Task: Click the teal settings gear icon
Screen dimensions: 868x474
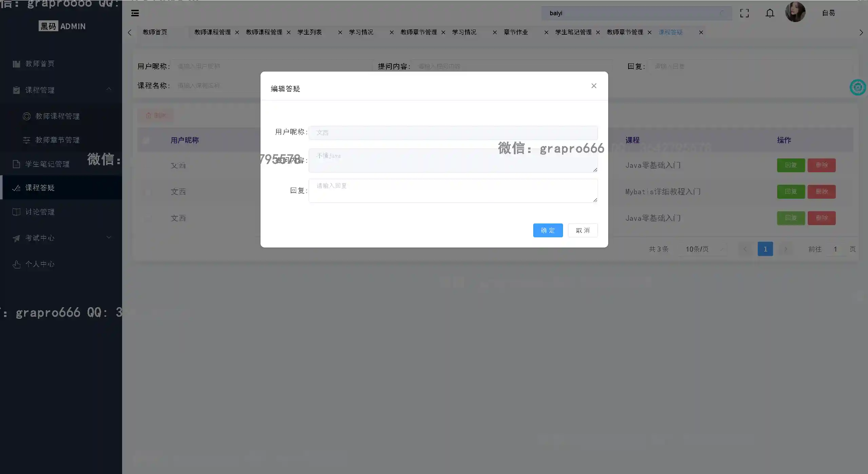Action: tap(857, 87)
